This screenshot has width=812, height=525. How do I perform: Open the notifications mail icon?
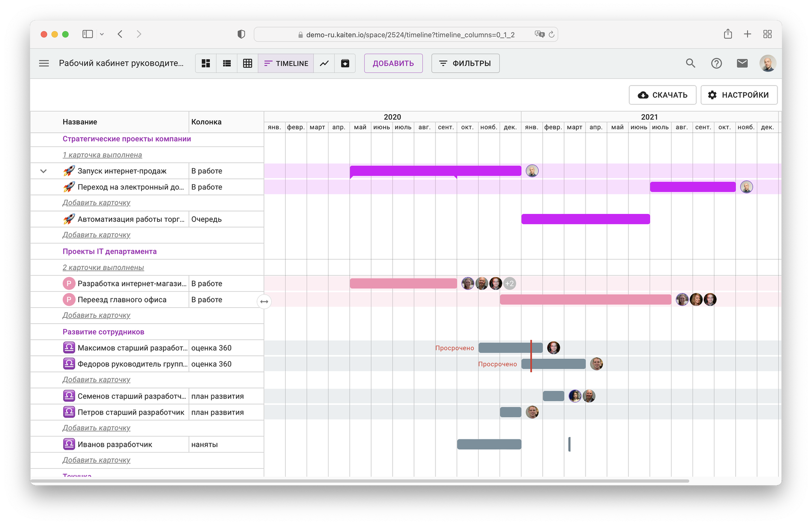point(742,63)
